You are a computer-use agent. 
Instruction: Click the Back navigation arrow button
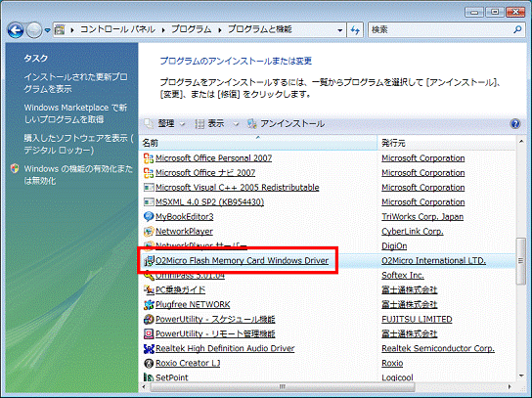coord(16,30)
